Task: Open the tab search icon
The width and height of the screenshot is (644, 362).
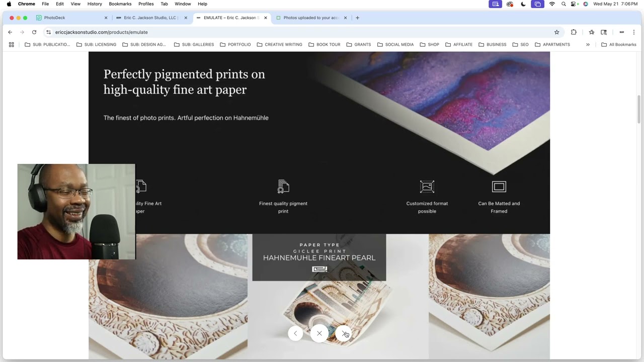Action: point(604,32)
